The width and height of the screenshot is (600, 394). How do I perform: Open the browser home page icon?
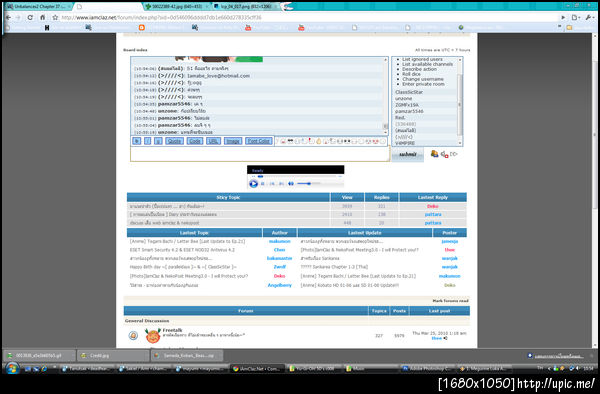pos(43,17)
